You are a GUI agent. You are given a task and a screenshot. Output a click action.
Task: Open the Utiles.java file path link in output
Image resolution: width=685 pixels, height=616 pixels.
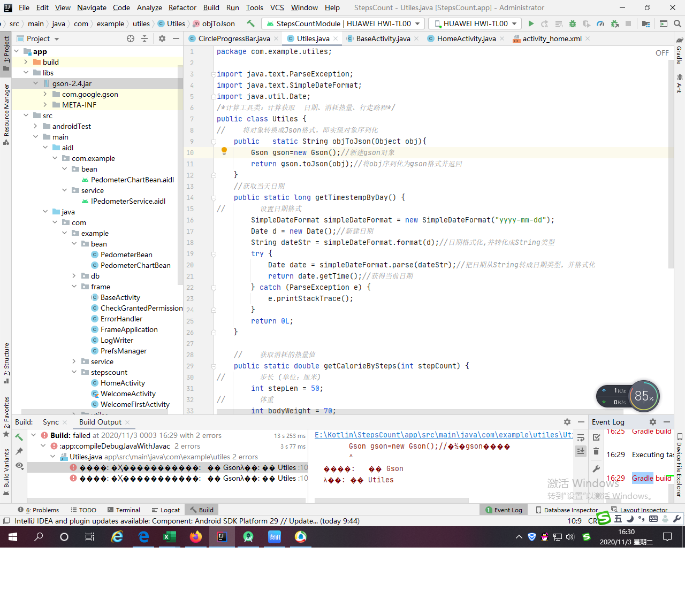pos(444,435)
